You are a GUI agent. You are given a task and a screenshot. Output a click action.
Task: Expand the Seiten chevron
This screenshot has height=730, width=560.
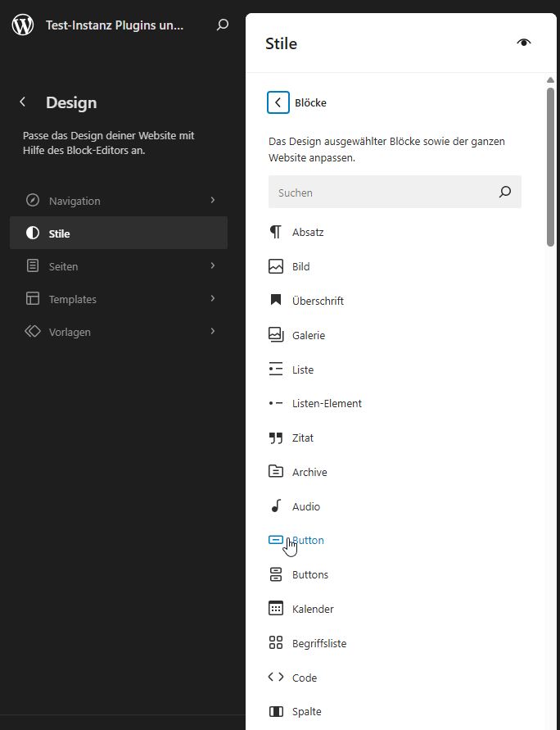[213, 265]
